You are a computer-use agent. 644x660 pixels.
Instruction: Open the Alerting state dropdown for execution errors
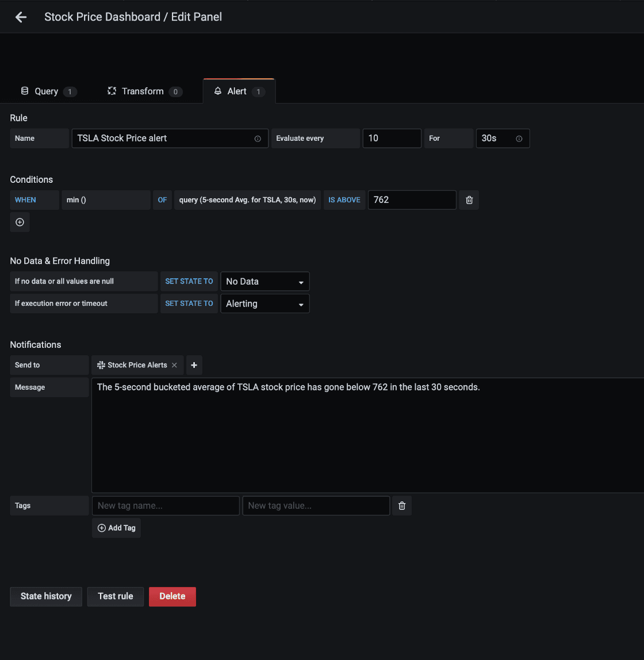tap(265, 304)
